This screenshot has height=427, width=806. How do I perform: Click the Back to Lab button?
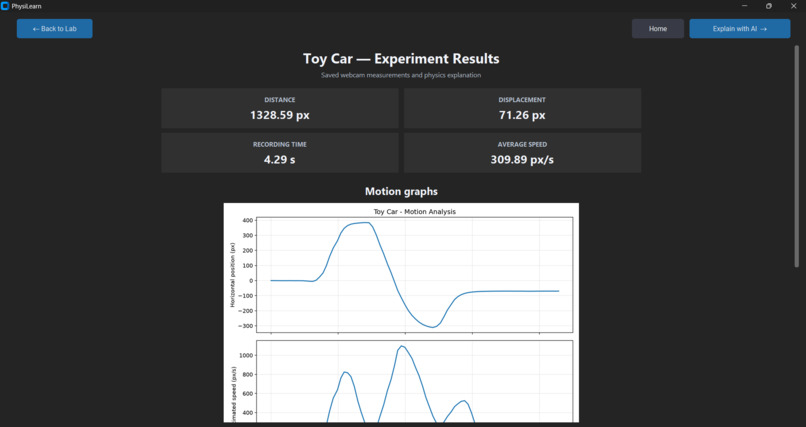tap(54, 29)
